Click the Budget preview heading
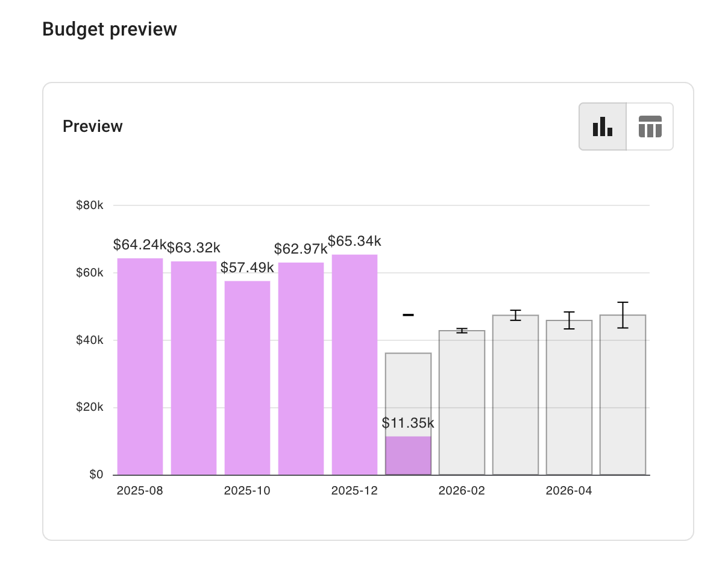Image resolution: width=728 pixels, height=571 pixels. coord(110,29)
